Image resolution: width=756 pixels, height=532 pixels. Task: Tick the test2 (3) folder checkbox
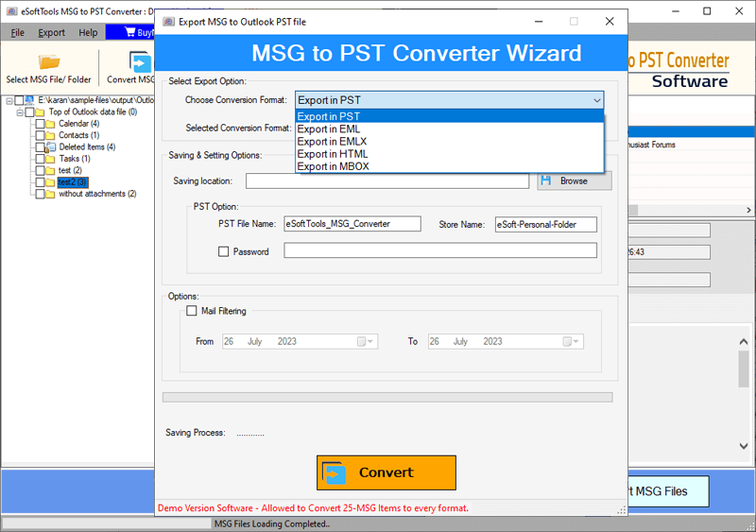click(x=40, y=182)
